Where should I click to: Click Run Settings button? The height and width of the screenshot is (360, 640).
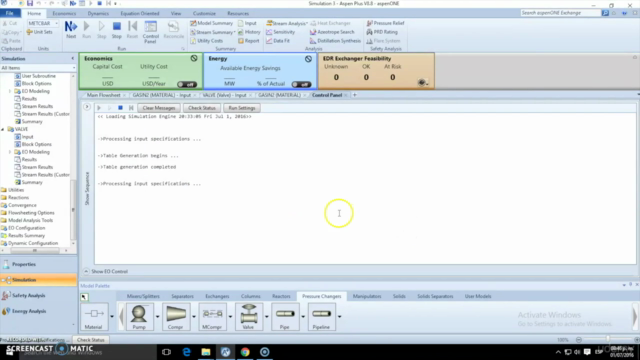tap(242, 108)
